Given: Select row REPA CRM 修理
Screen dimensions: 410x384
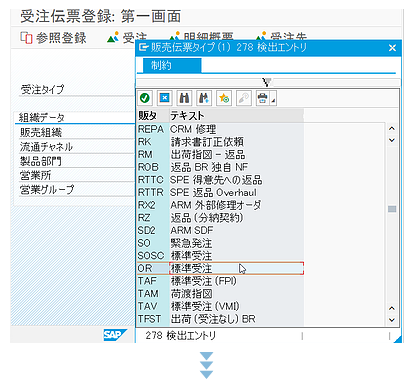Looking at the screenshot, I should pos(220,129).
